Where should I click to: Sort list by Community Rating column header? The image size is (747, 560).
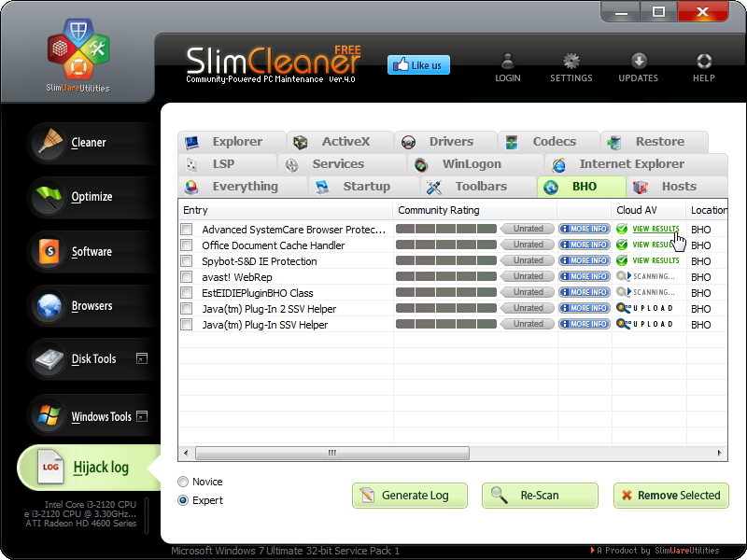point(475,210)
